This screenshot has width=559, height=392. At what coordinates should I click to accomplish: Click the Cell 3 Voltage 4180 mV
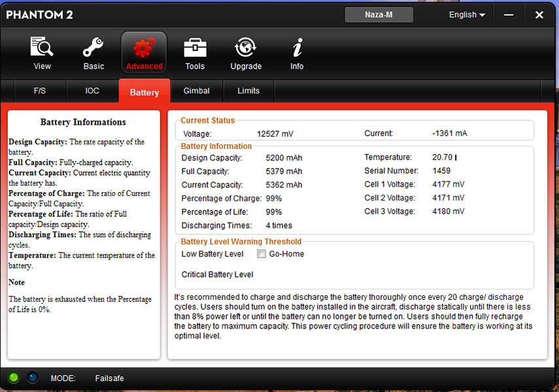click(x=449, y=211)
